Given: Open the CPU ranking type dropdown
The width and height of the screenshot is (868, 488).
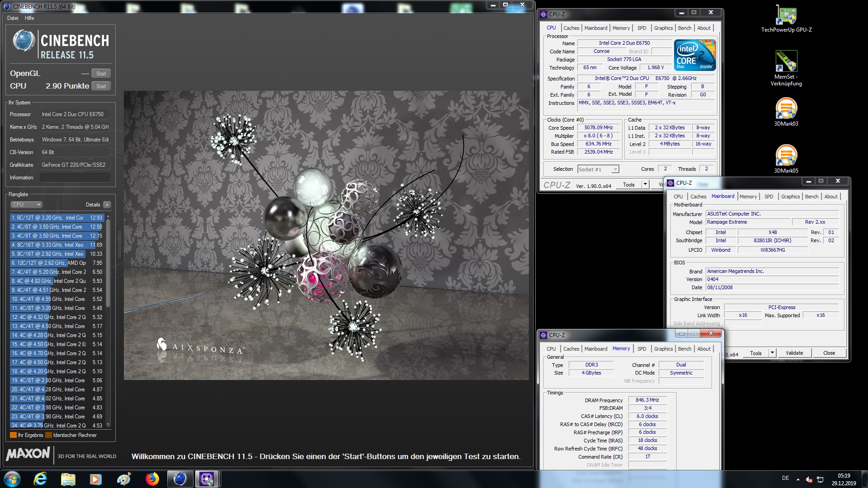Looking at the screenshot, I should click(x=26, y=205).
